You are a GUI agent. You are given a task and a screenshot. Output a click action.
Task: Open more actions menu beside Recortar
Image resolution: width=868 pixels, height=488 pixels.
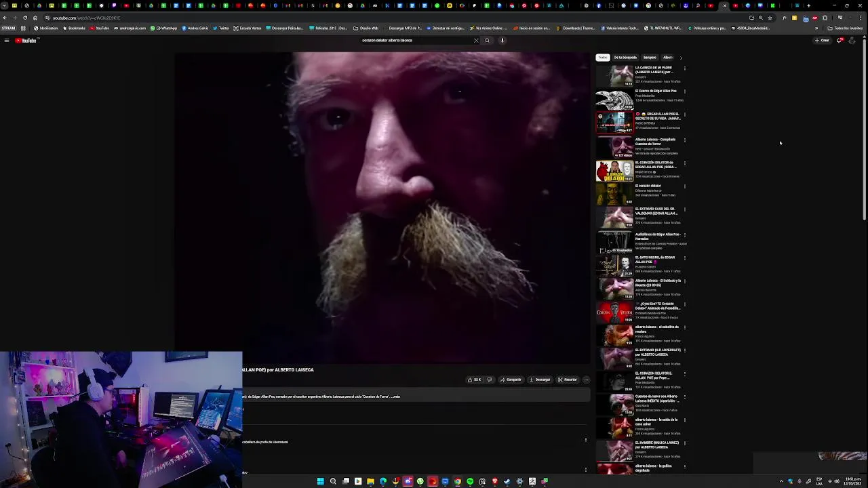pyautogui.click(x=586, y=380)
